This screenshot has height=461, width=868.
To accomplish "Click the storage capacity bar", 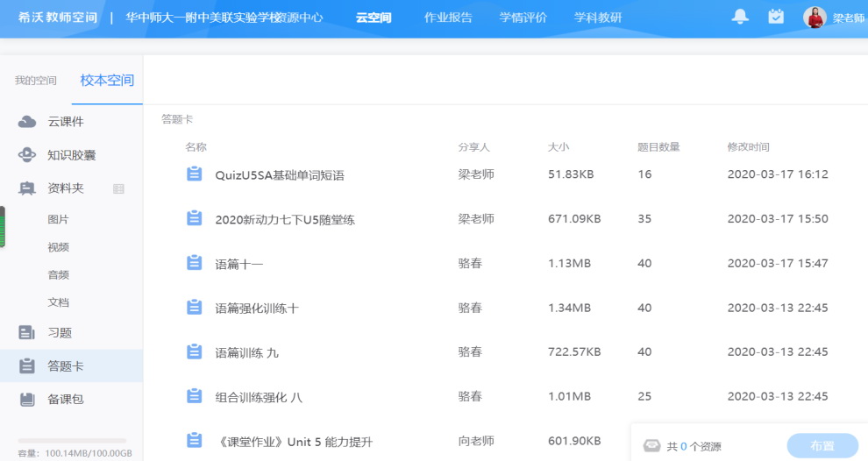I will (72, 441).
